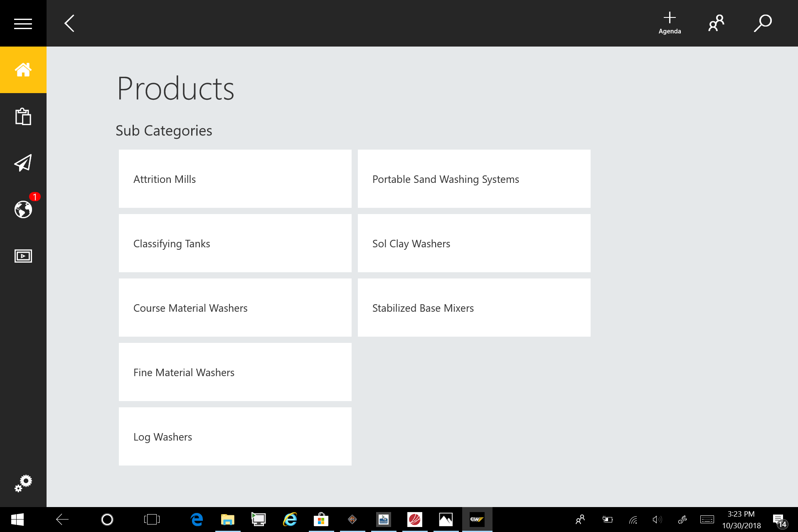This screenshot has height=532, width=798.
Task: Click the Home icon in sidebar
Action: [x=23, y=70]
